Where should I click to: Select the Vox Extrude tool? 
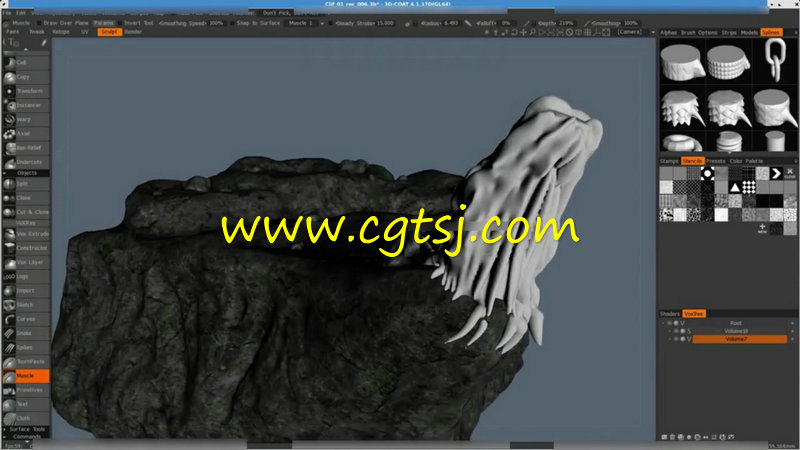26,234
